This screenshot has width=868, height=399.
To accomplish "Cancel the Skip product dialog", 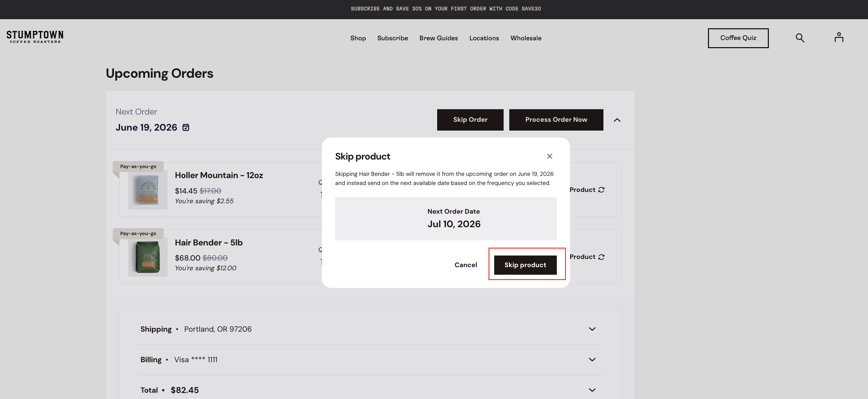I will (x=466, y=265).
